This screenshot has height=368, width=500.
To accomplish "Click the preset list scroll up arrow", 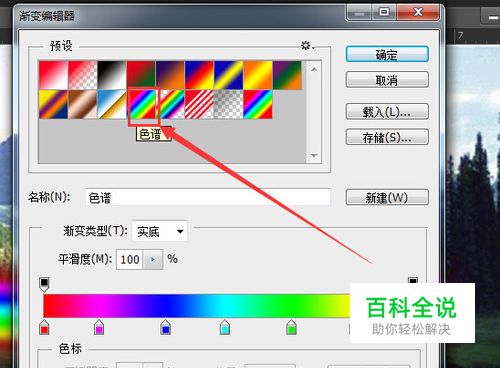I will [314, 69].
